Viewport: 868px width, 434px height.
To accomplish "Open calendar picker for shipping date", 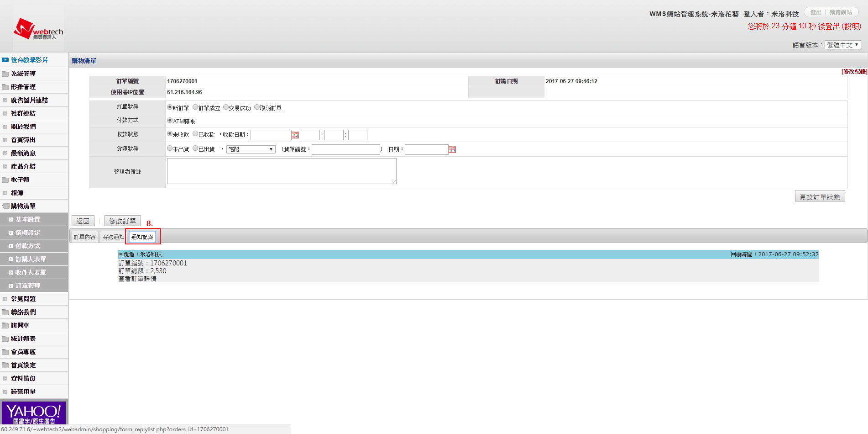I will point(452,150).
